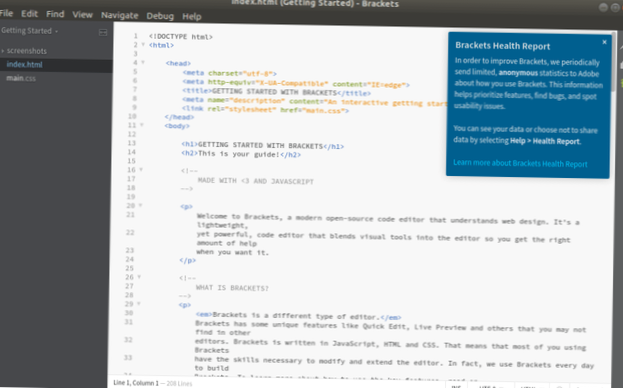Screen dimensions: 623x388
Task: Collapse the html tag fold arrow on line 2
Action: (143, 44)
